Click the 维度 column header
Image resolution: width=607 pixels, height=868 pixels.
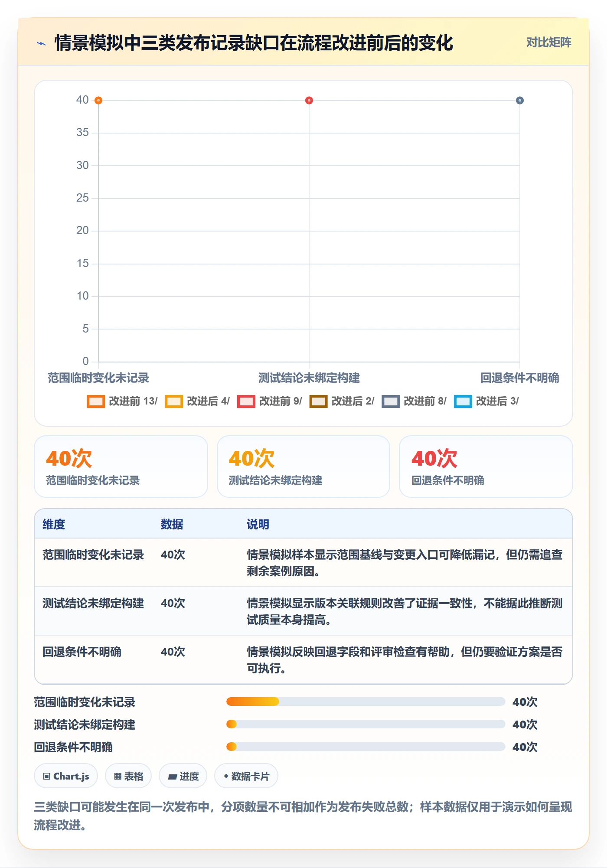pos(54,524)
